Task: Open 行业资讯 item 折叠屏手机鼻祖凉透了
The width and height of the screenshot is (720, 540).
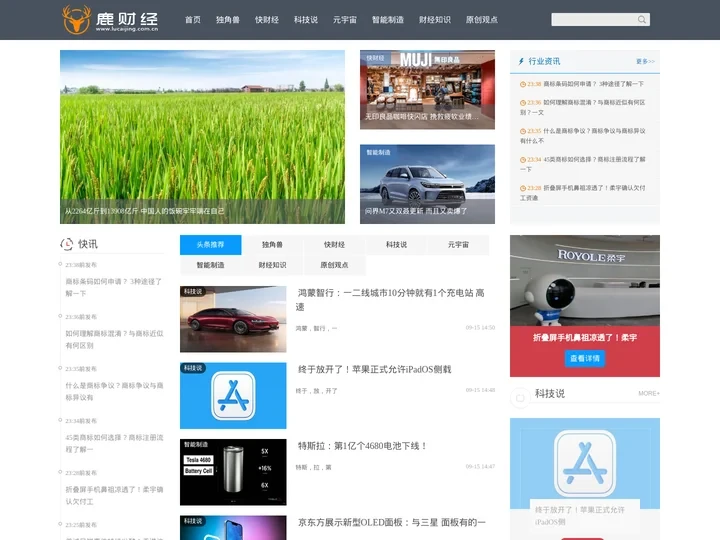Action: coord(583,193)
